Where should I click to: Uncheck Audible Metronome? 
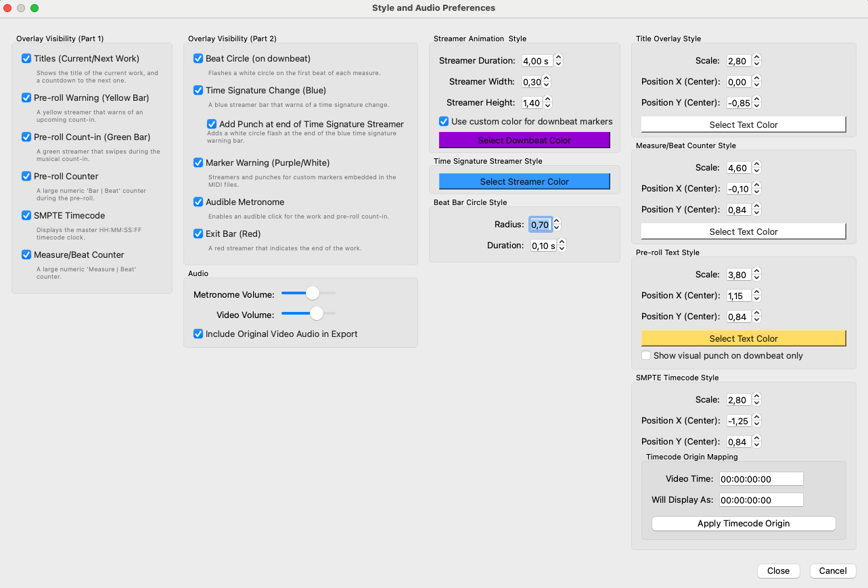click(198, 202)
